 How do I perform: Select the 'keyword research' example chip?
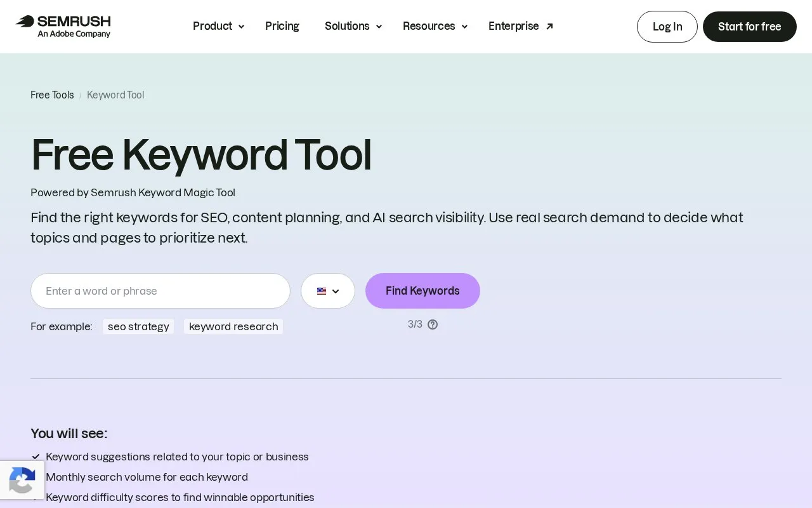[233, 326]
